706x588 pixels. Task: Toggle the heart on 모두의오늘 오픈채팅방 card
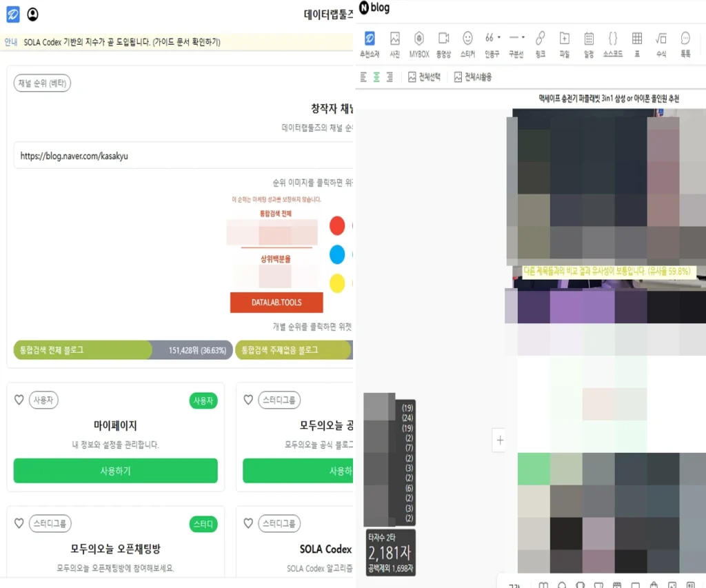click(x=19, y=524)
